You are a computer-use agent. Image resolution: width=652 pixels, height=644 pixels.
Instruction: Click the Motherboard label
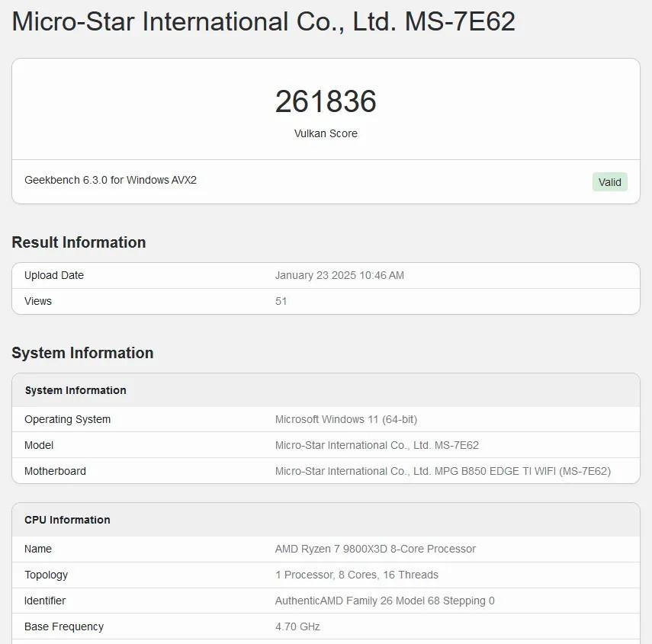point(56,471)
